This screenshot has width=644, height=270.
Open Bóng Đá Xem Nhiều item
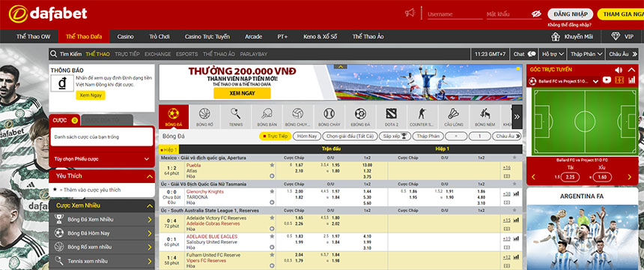point(102,219)
